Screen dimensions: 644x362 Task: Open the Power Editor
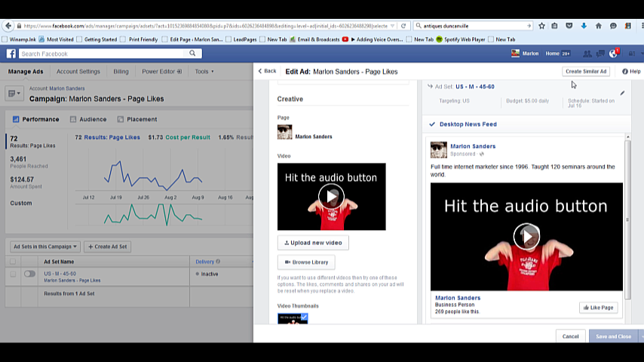(x=161, y=72)
